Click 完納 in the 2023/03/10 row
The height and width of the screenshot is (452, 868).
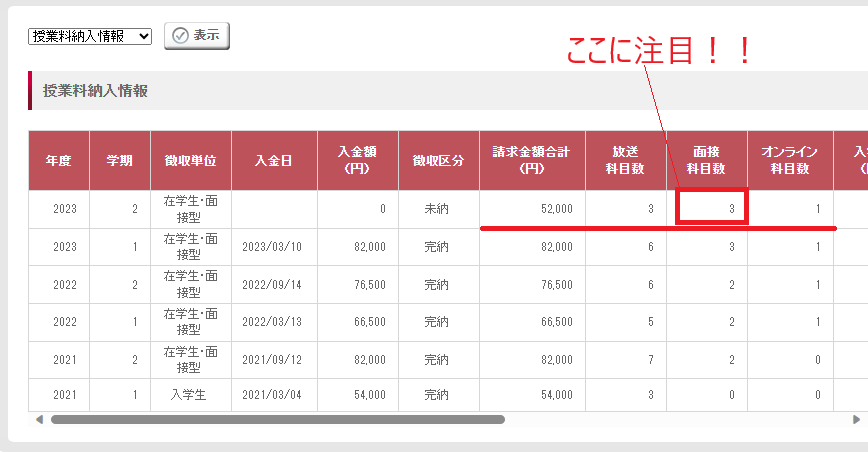[438, 247]
